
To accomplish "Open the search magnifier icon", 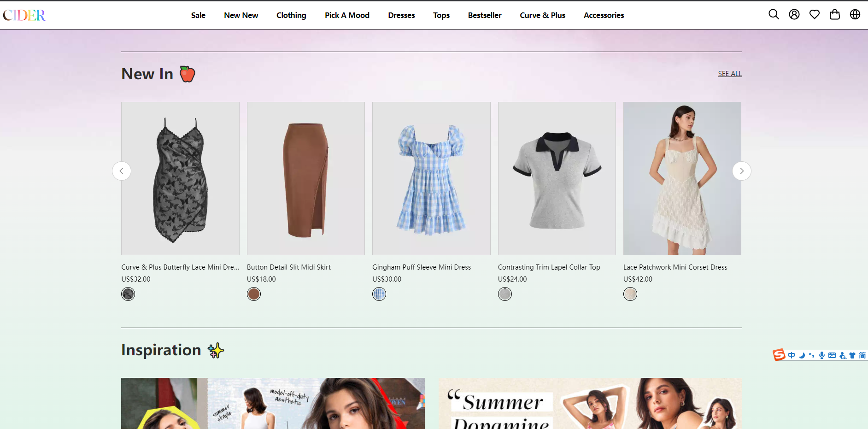I will (774, 15).
